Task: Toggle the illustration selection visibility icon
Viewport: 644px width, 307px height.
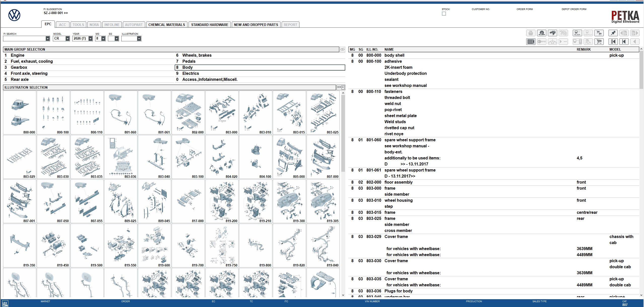Action: click(341, 87)
